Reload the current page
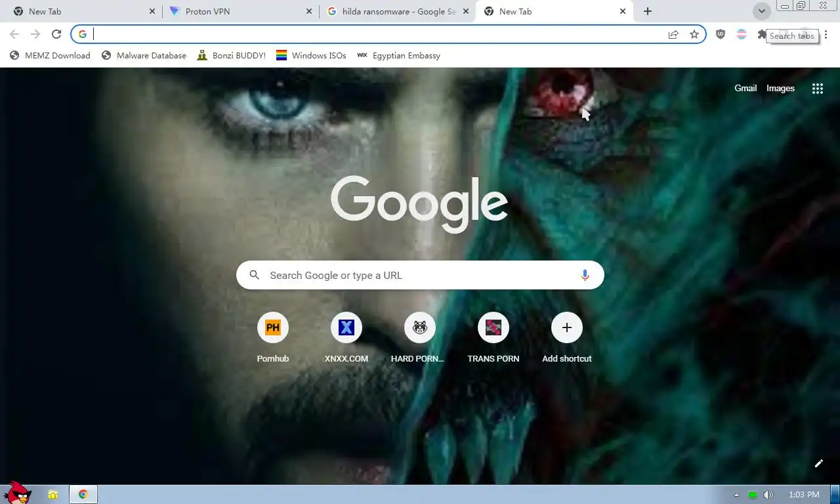This screenshot has width=840, height=504. (56, 34)
